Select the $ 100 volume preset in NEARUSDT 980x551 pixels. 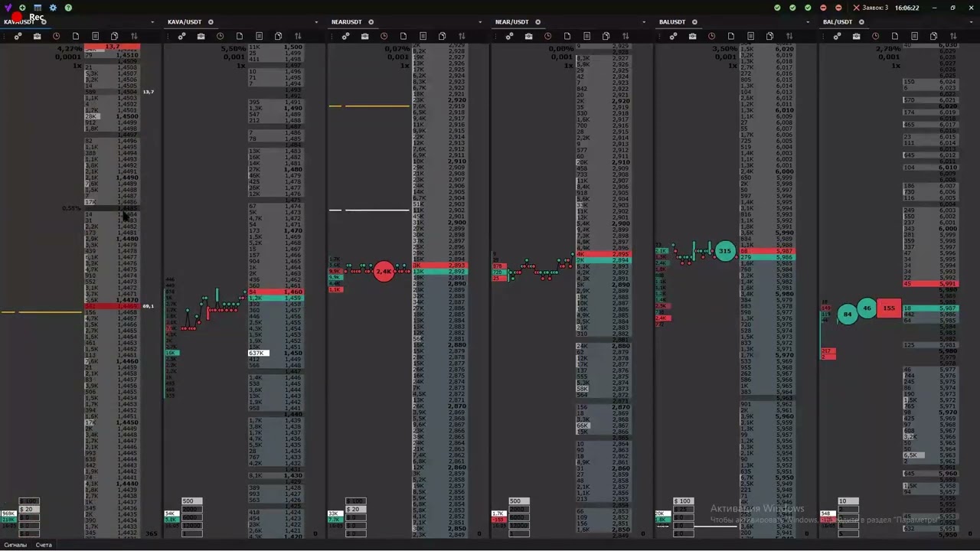[356, 501]
